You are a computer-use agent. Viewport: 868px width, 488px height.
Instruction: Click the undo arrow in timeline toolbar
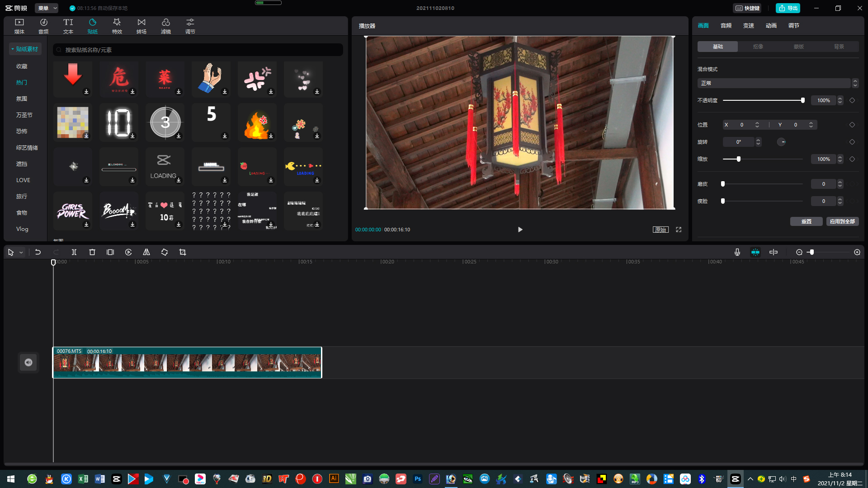tap(38, 252)
